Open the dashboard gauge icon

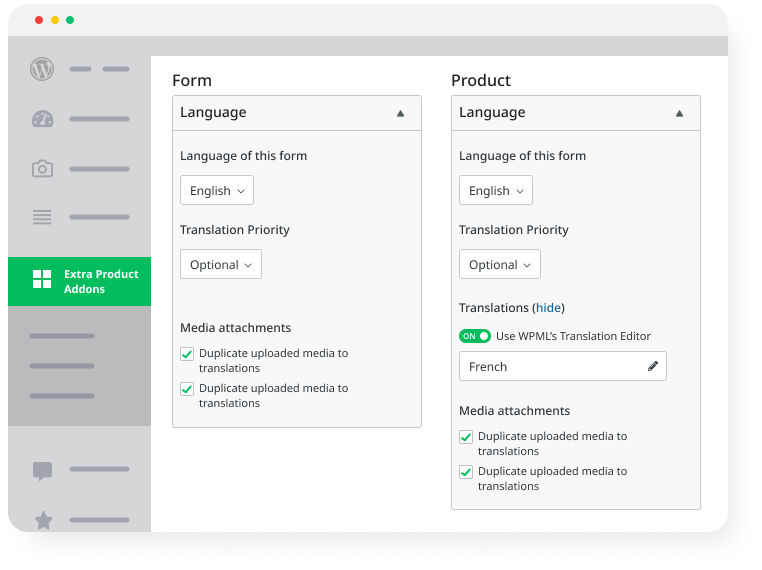[42, 119]
